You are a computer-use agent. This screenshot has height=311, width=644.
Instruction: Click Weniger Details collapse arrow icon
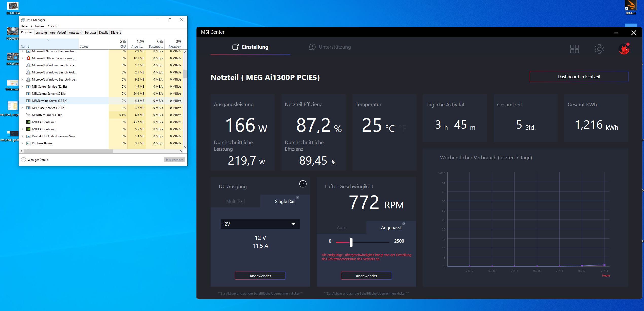(x=23, y=160)
